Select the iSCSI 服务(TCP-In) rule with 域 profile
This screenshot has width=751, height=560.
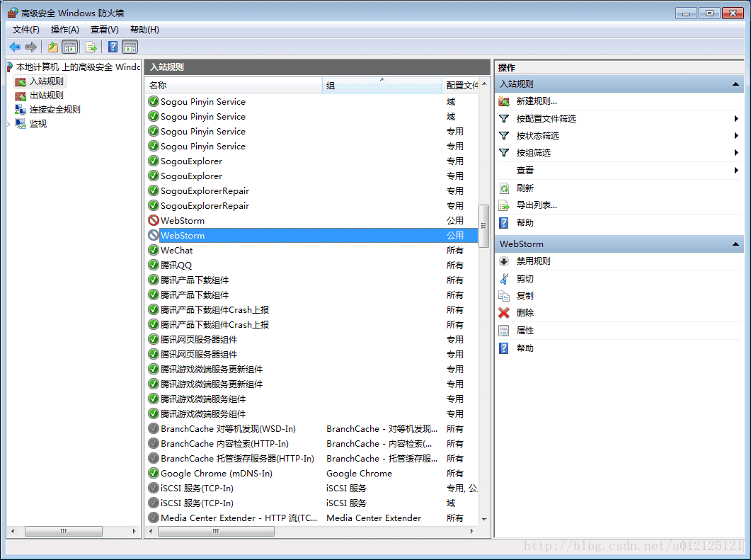312,503
